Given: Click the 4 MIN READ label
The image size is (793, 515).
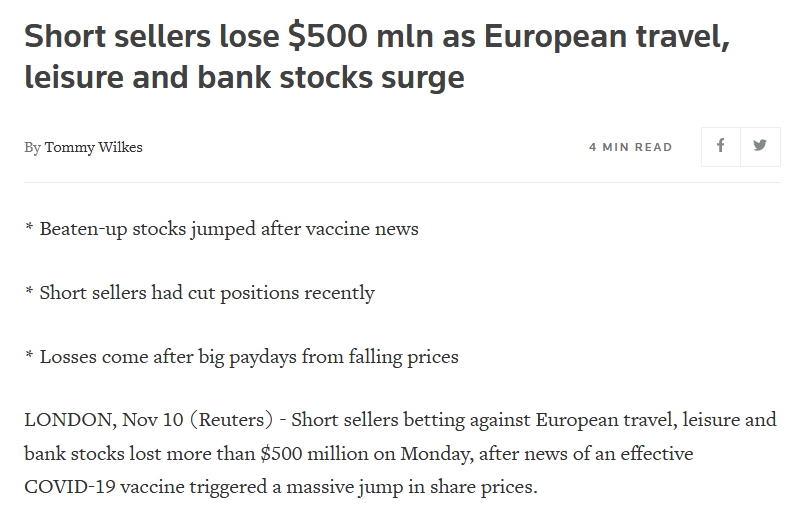Looking at the screenshot, I should 630,147.
